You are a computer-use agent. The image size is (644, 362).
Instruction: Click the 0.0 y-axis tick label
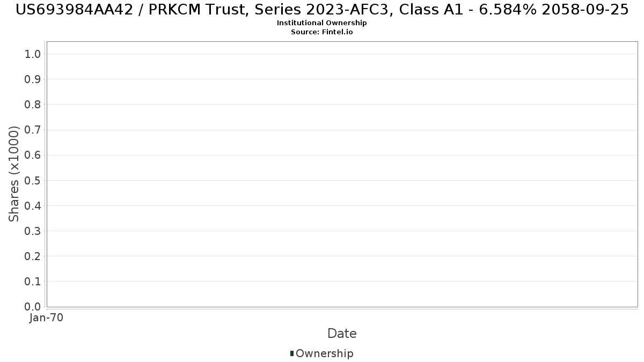[x=33, y=306]
